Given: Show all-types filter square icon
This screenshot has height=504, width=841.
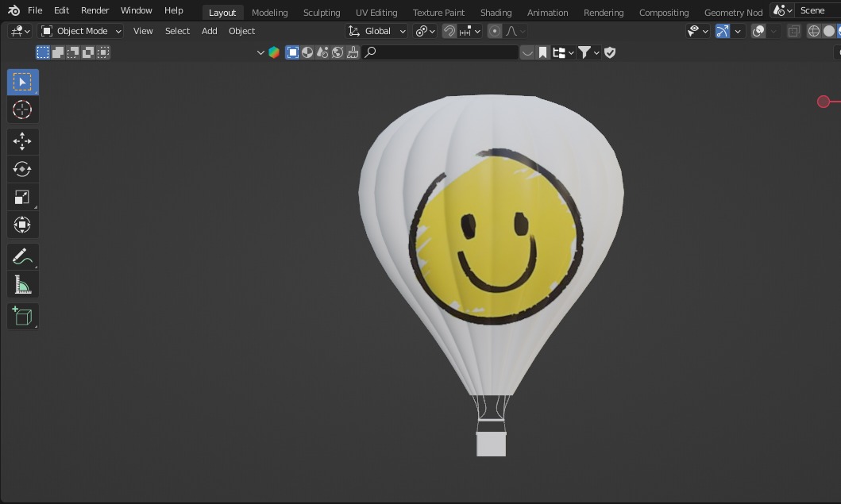Looking at the screenshot, I should pos(292,52).
